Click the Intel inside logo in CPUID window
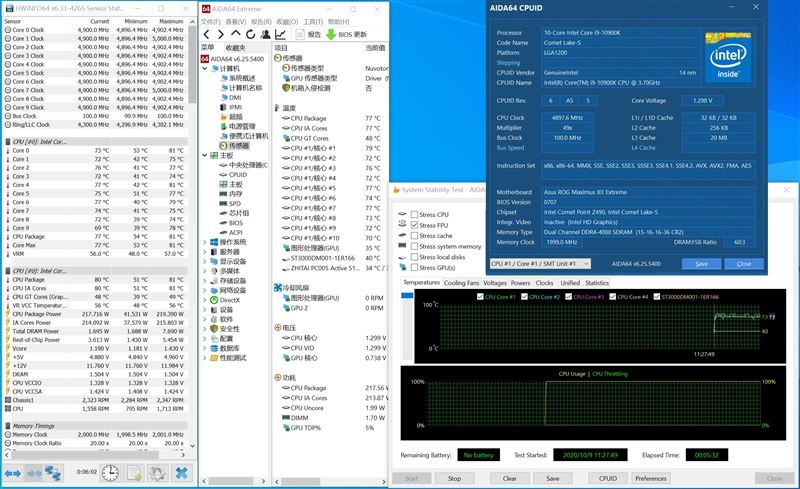This screenshot has width=800, height=489. pos(728,57)
